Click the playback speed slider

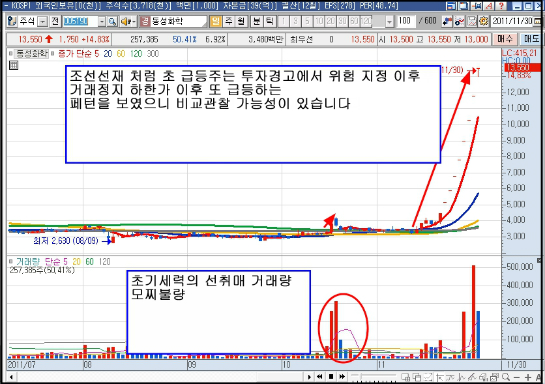(x=373, y=376)
